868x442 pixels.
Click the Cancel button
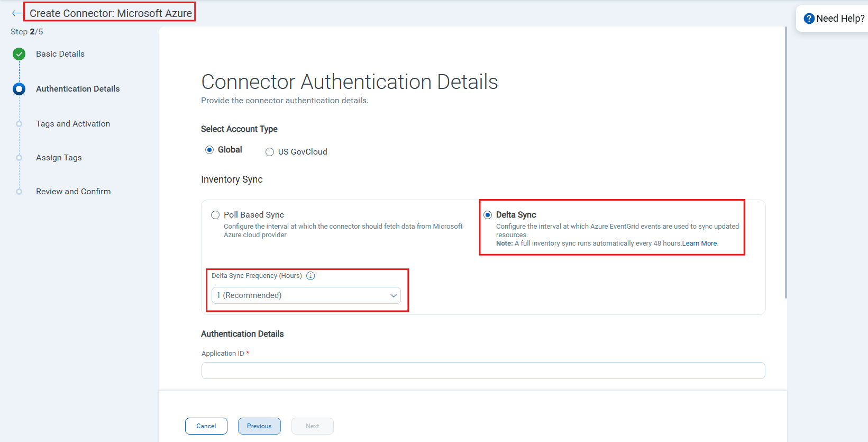(206, 426)
